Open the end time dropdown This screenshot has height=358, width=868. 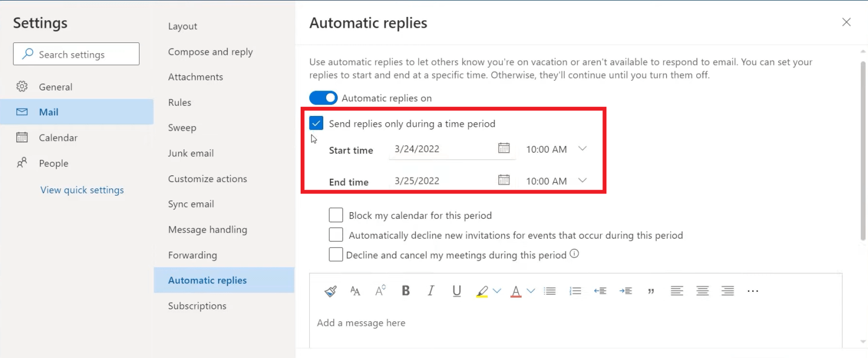click(x=582, y=180)
